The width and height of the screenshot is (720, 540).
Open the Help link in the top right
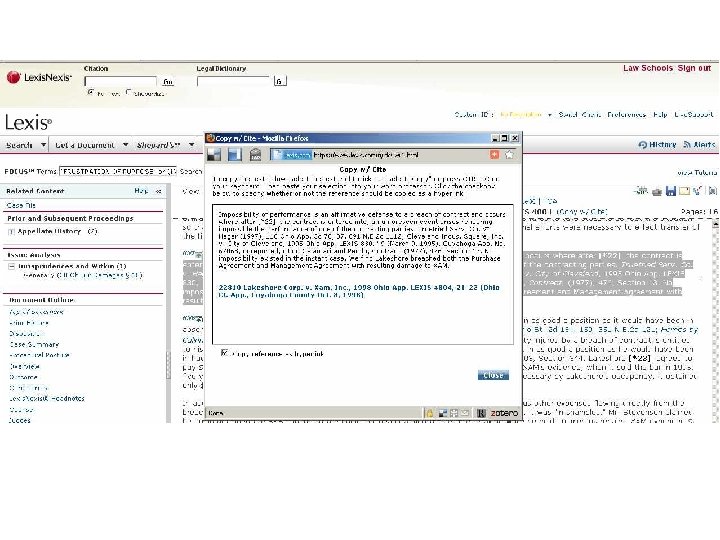tap(660, 114)
